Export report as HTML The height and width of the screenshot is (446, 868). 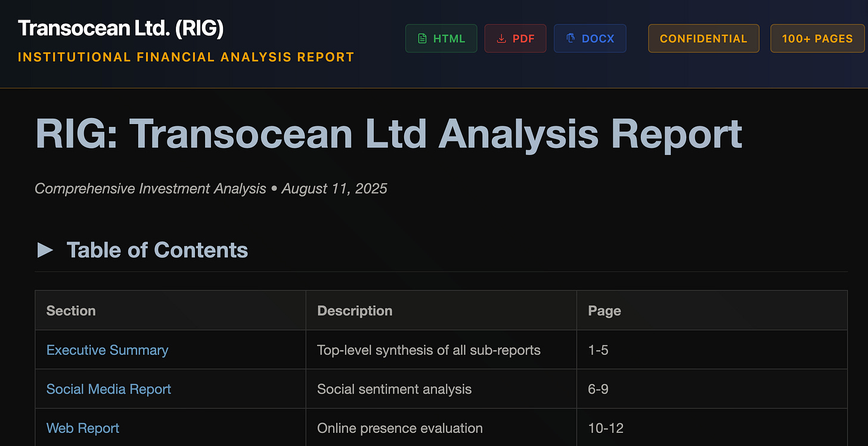(x=441, y=38)
